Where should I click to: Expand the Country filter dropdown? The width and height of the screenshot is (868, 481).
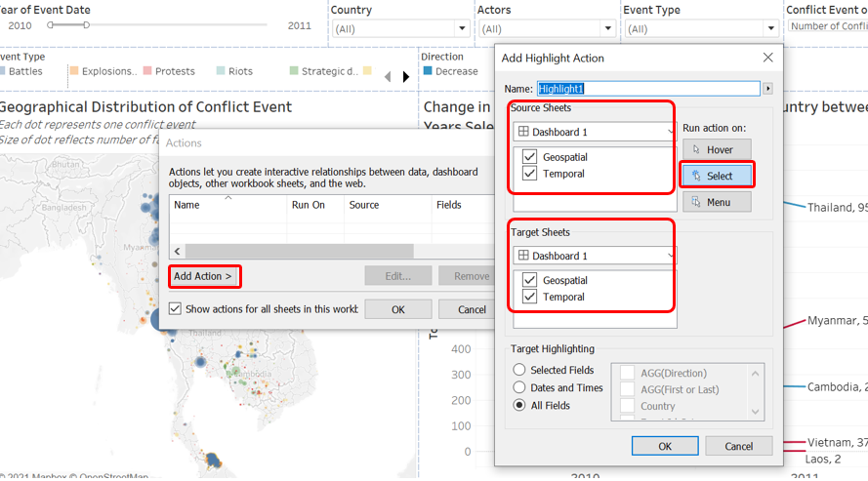pyautogui.click(x=461, y=29)
